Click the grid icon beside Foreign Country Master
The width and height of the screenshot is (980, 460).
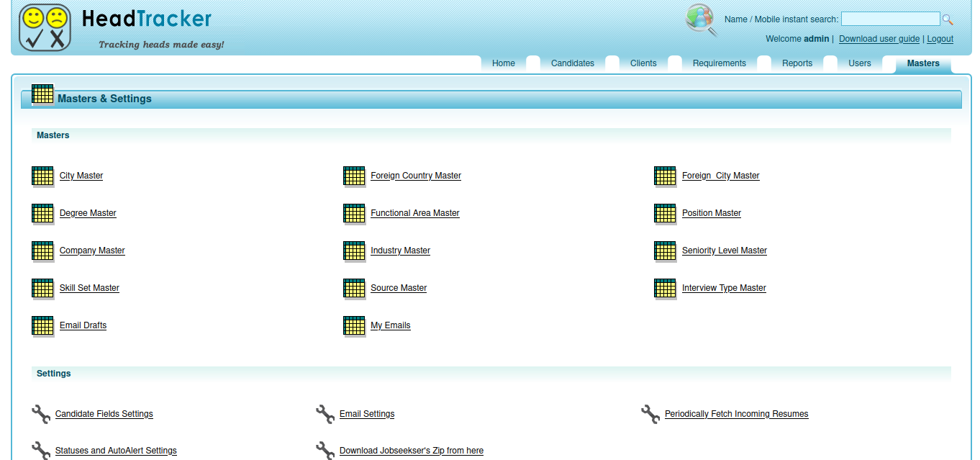pyautogui.click(x=355, y=176)
